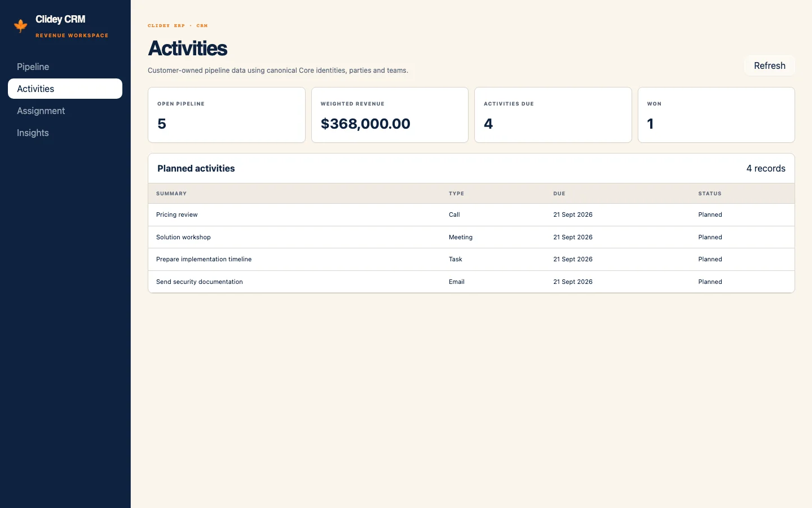Click the Summary column header

point(171,194)
